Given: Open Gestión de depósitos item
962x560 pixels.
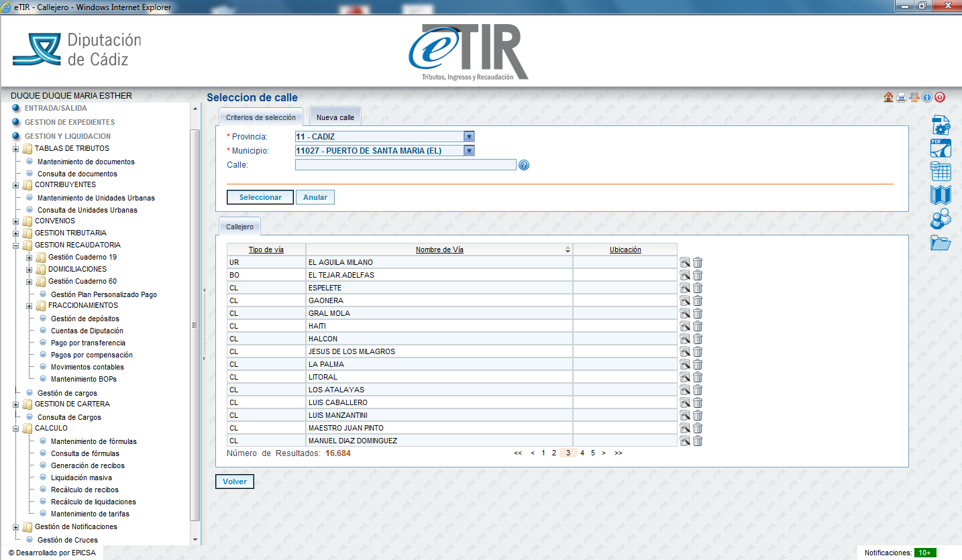Looking at the screenshot, I should 85,319.
